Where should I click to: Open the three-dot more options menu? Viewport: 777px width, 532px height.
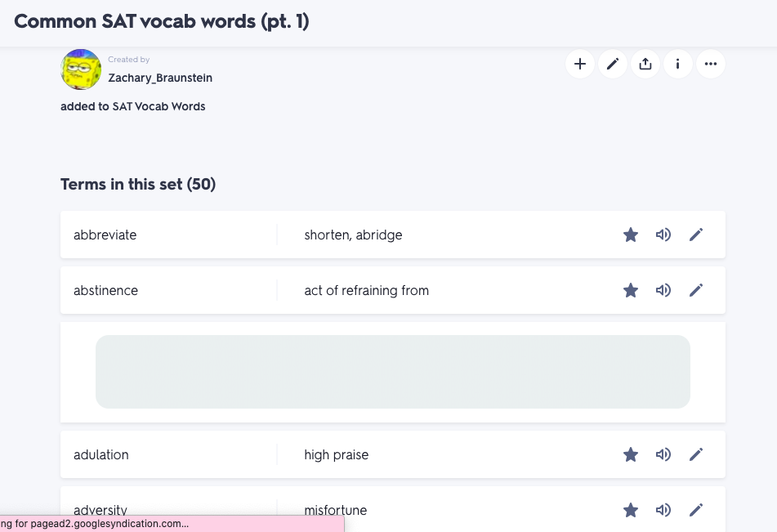[x=711, y=64]
